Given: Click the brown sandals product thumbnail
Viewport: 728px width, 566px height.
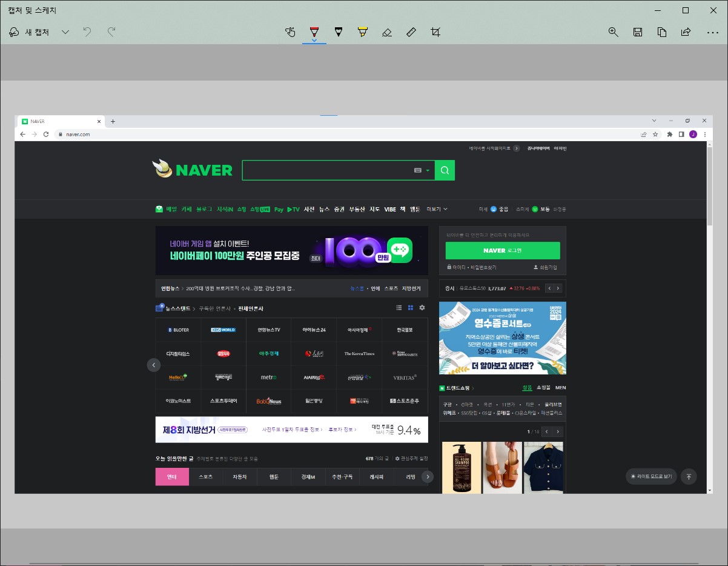Looking at the screenshot, I should pos(502,467).
